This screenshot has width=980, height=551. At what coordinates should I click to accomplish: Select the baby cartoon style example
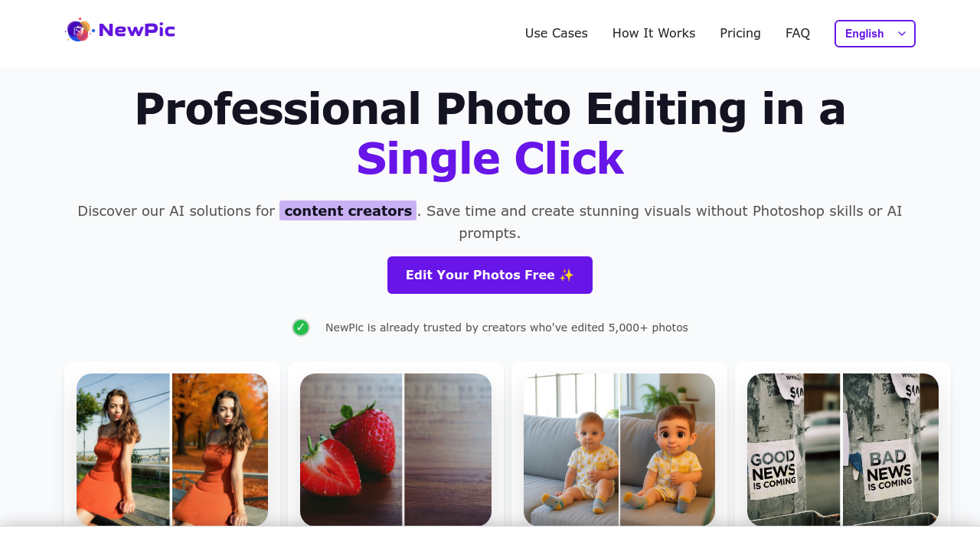click(x=619, y=450)
